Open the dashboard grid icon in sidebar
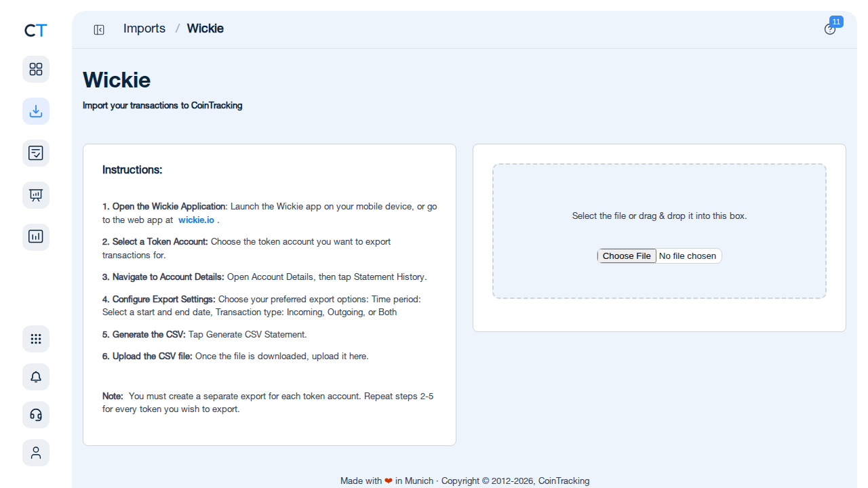This screenshot has height=488, width=868. pos(36,69)
